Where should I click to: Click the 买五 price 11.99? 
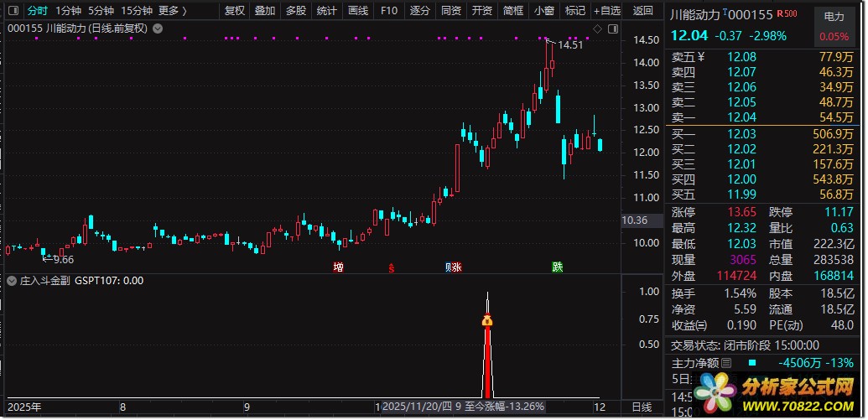[742, 194]
